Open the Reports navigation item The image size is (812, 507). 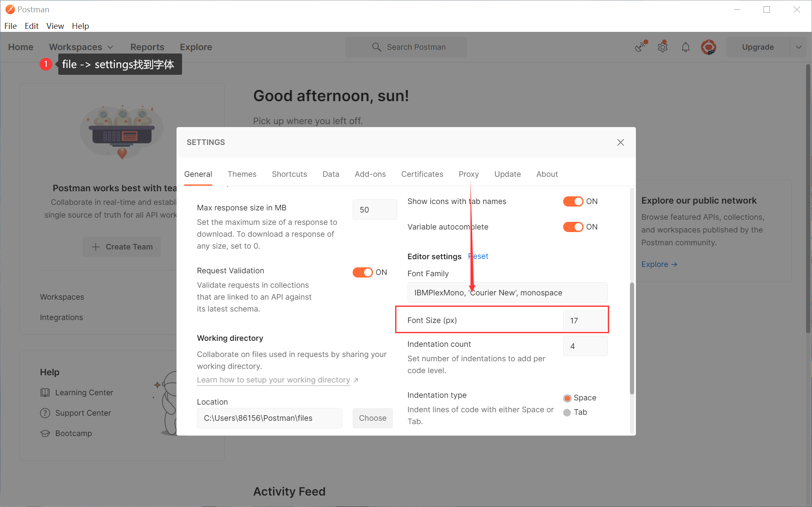point(147,47)
